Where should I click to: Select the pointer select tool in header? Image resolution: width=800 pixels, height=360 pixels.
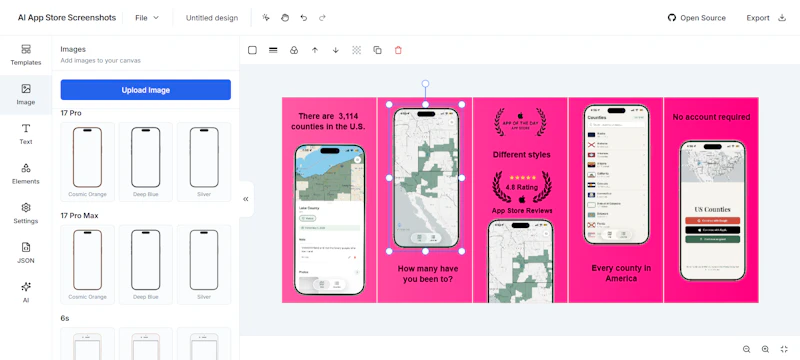(266, 18)
